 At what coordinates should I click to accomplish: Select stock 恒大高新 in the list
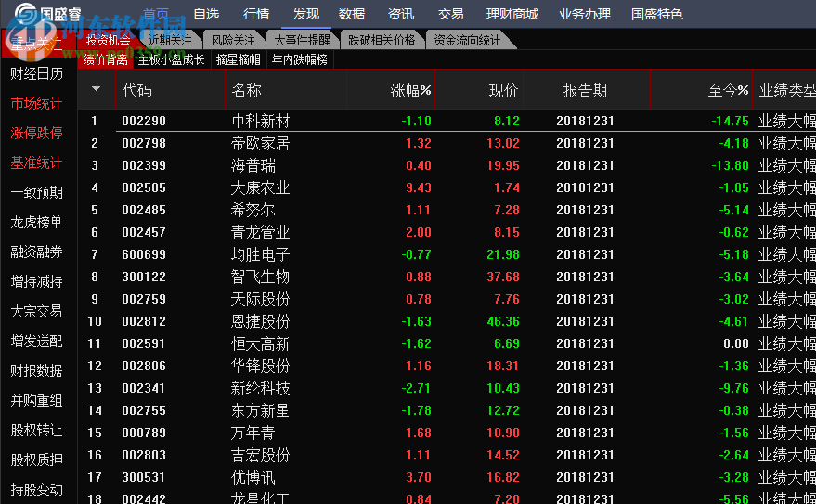pyautogui.click(x=260, y=343)
